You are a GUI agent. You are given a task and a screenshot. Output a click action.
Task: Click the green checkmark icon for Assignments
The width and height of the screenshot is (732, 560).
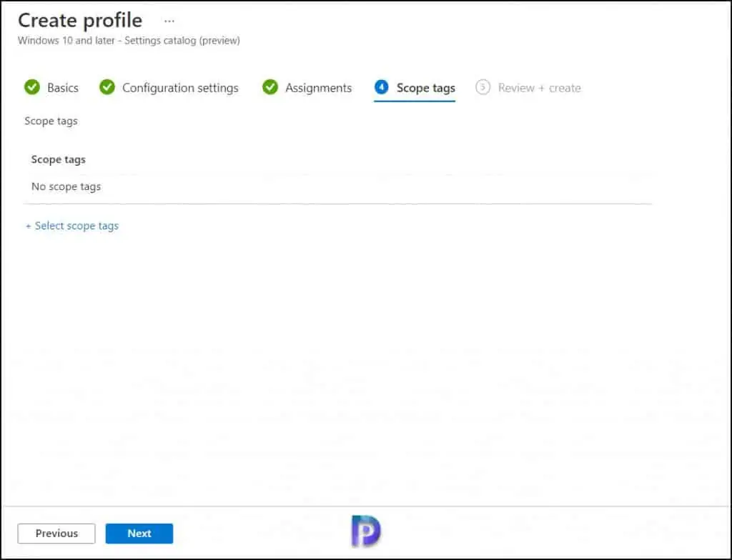pyautogui.click(x=269, y=87)
